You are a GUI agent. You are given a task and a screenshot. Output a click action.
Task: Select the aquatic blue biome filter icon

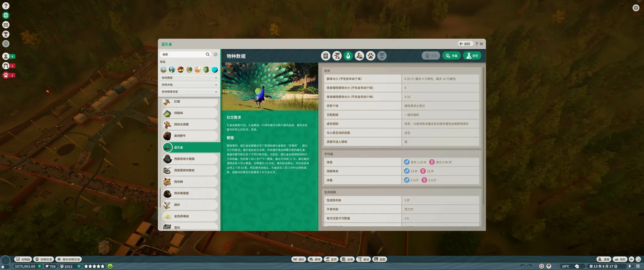tap(215, 69)
